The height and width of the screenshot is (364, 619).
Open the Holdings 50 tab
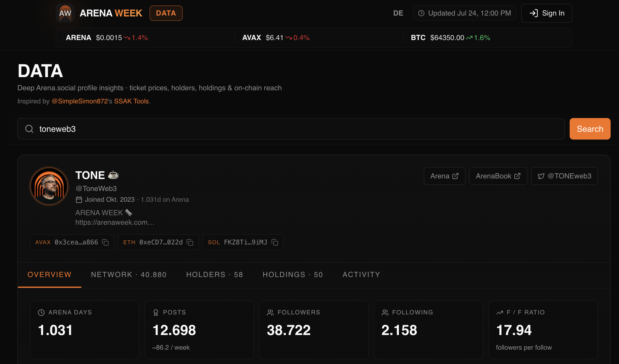tap(293, 275)
